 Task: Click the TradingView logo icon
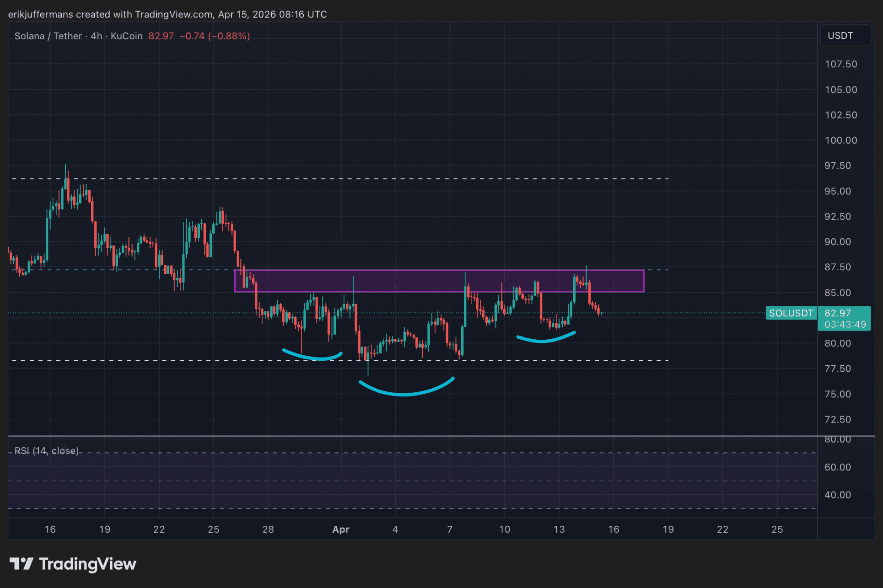click(21, 563)
